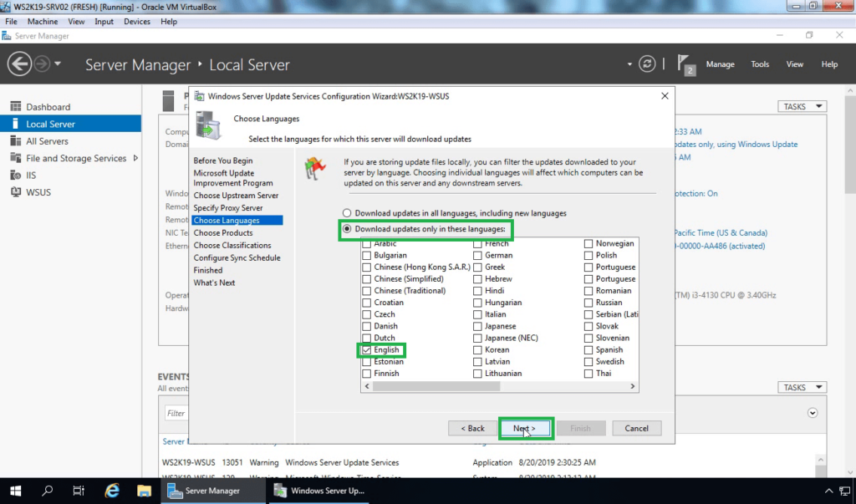Open the breadcrumb dropdown arrow near refresh

[x=629, y=64]
